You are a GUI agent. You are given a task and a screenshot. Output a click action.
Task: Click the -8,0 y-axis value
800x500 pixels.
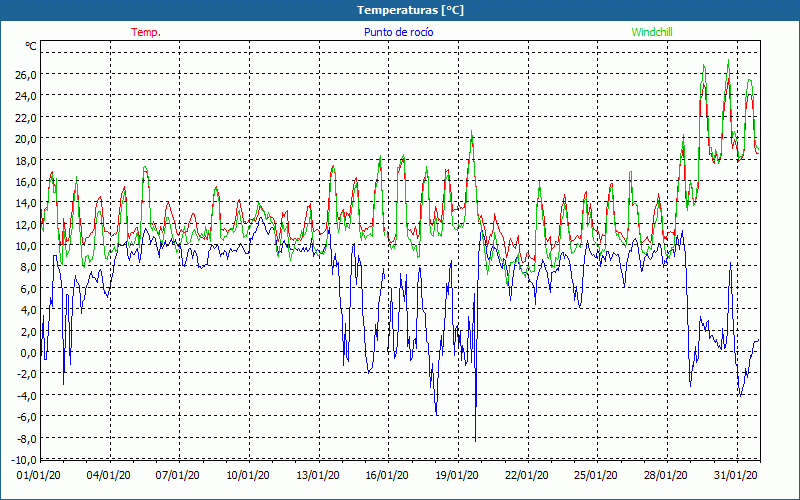point(26,438)
